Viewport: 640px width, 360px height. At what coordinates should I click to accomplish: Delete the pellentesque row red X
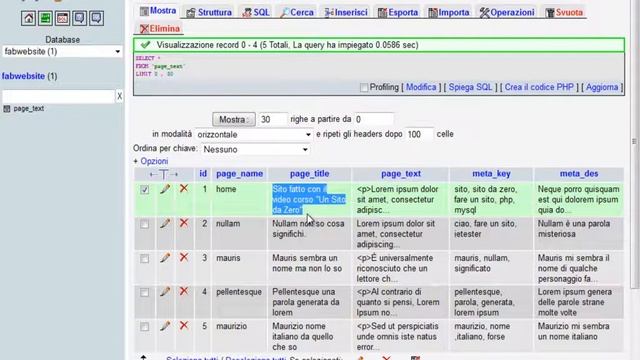tap(184, 291)
